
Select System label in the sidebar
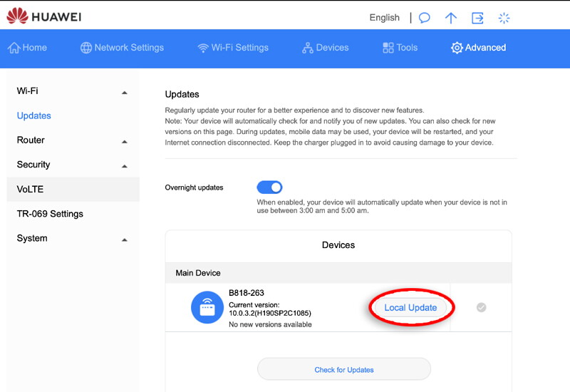click(x=32, y=238)
